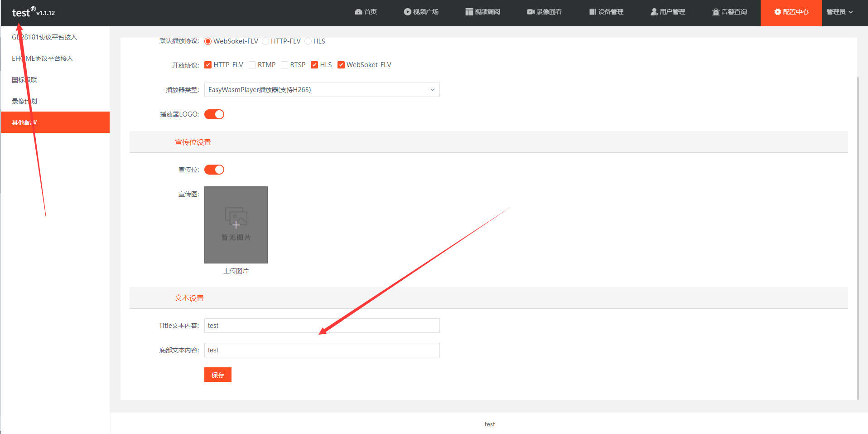The width and height of the screenshot is (868, 434).
Task: Go to 录像计划 in the sidebar
Action: (24, 101)
